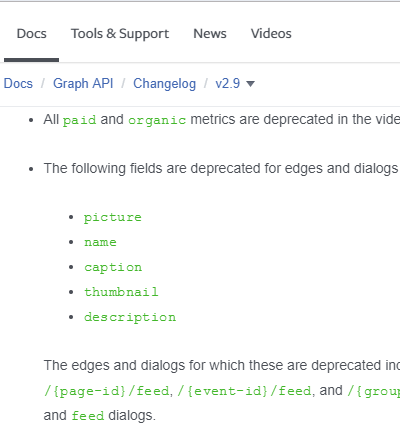Open the Tools & Support tab

coord(120,34)
